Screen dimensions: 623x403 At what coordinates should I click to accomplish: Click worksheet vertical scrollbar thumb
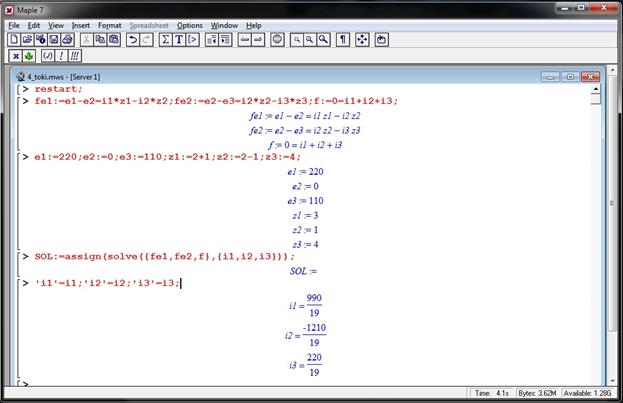click(595, 99)
